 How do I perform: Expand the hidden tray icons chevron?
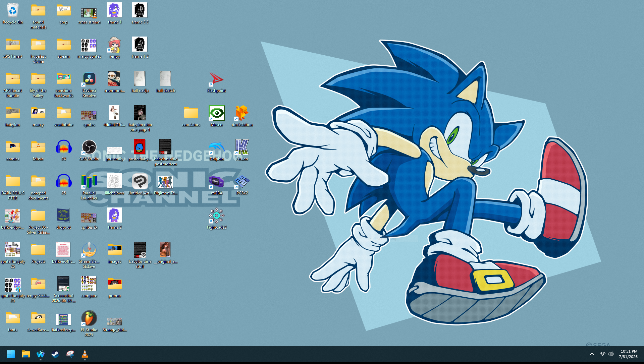click(592, 354)
